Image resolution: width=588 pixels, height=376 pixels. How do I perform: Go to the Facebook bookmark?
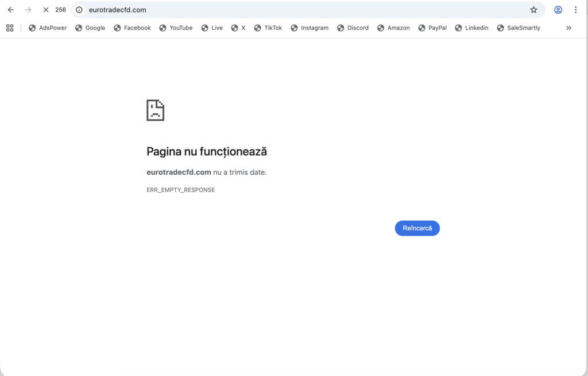[132, 28]
